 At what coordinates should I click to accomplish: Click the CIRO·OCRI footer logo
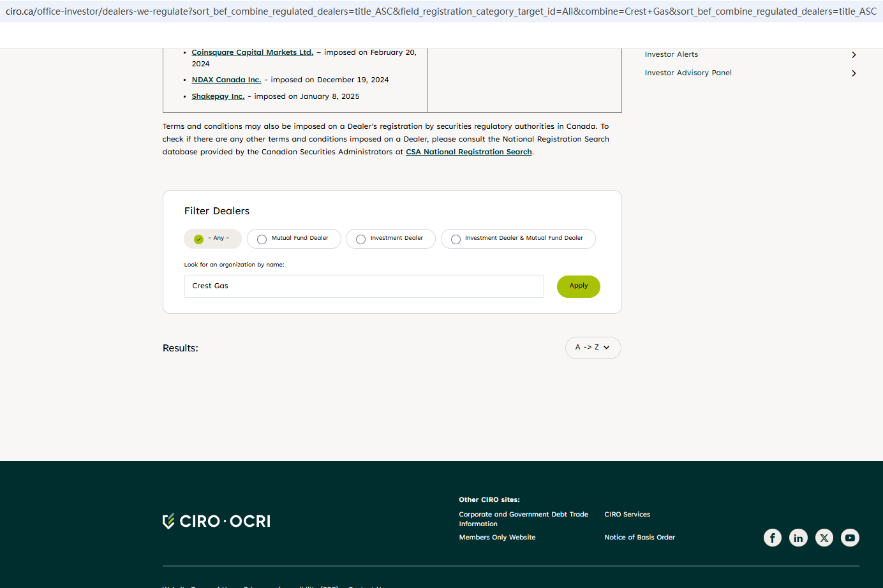tap(217, 521)
